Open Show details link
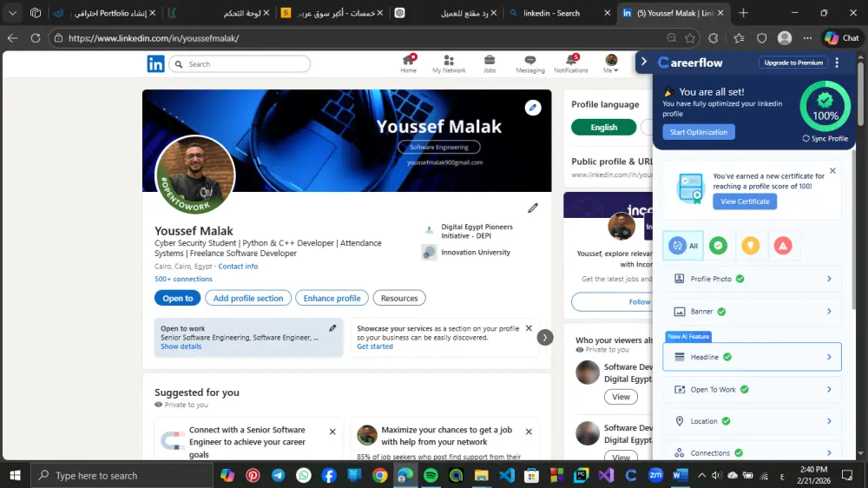The width and height of the screenshot is (868, 488). [x=181, y=346]
